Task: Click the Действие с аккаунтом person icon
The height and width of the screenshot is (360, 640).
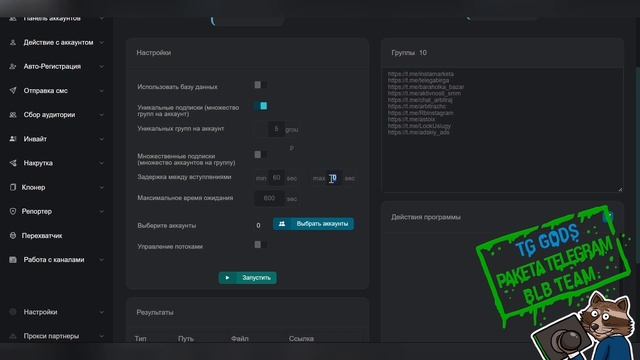Action: coord(13,42)
